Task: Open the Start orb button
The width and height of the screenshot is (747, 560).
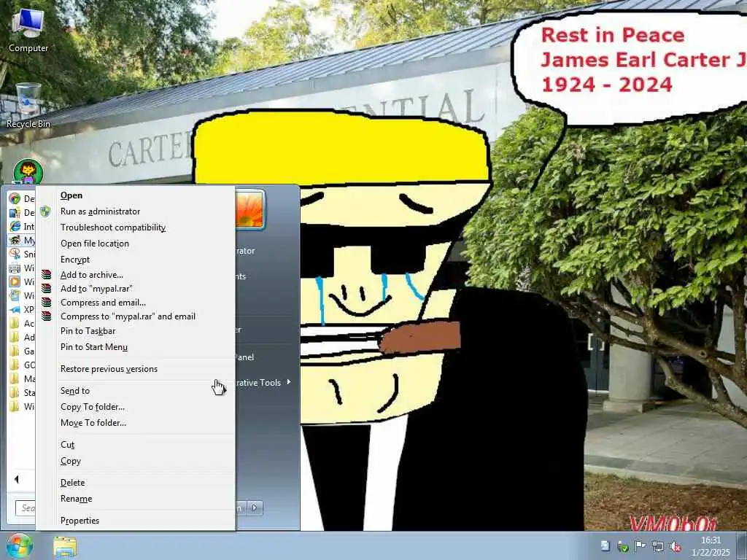Action: pos(20,545)
